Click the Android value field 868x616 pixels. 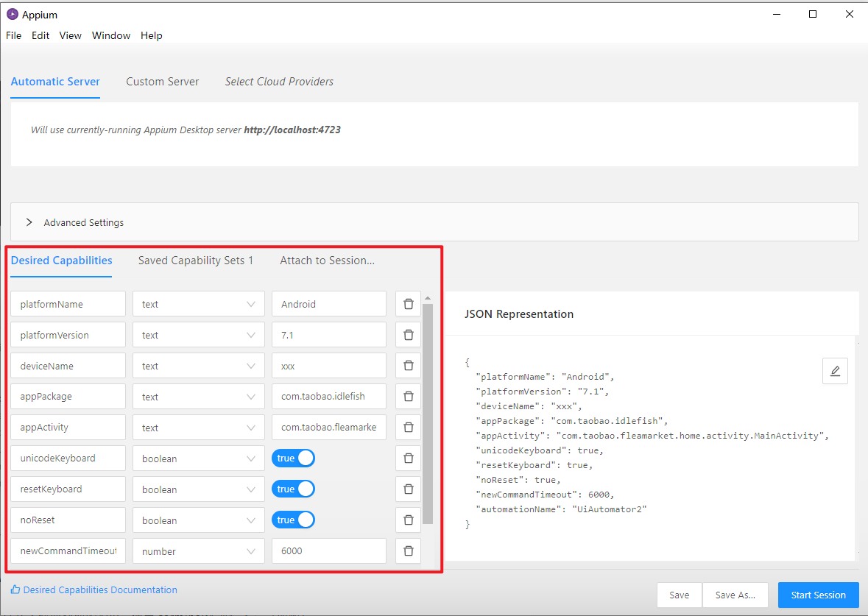pyautogui.click(x=329, y=304)
